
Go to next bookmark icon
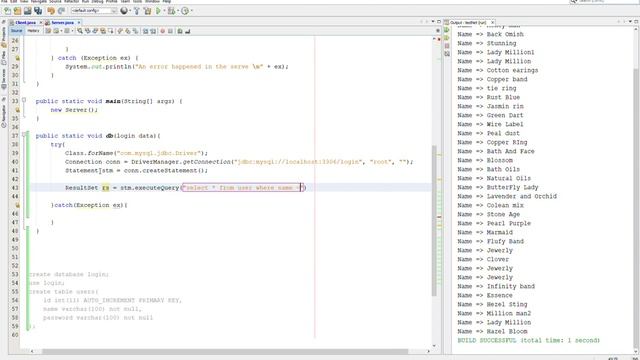coord(127,31)
